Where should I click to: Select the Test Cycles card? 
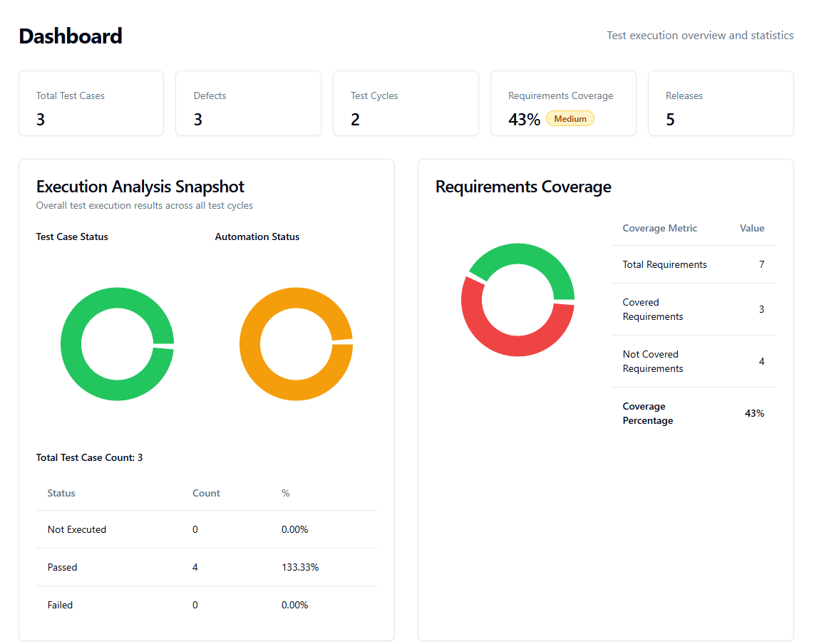405,103
